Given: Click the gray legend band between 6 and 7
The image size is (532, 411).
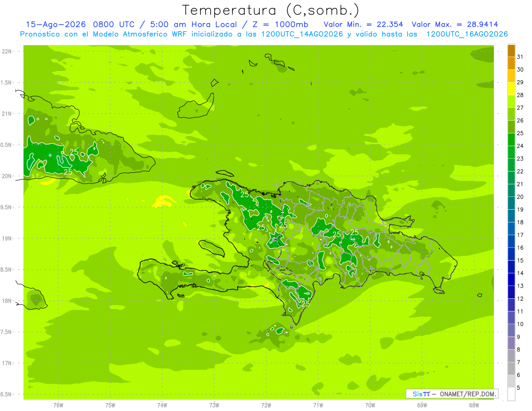Looking at the screenshot, I should coord(511,369).
